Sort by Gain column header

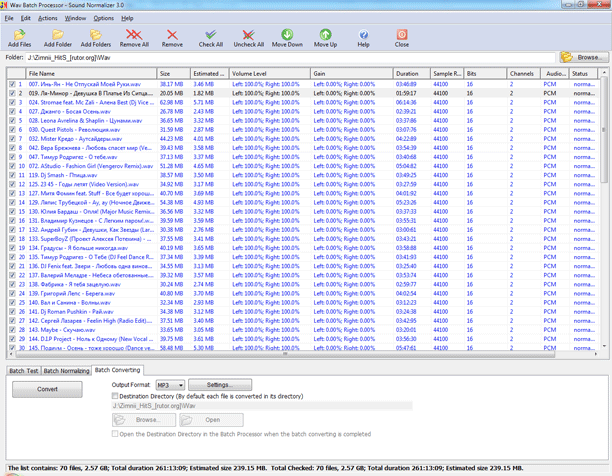coord(352,73)
